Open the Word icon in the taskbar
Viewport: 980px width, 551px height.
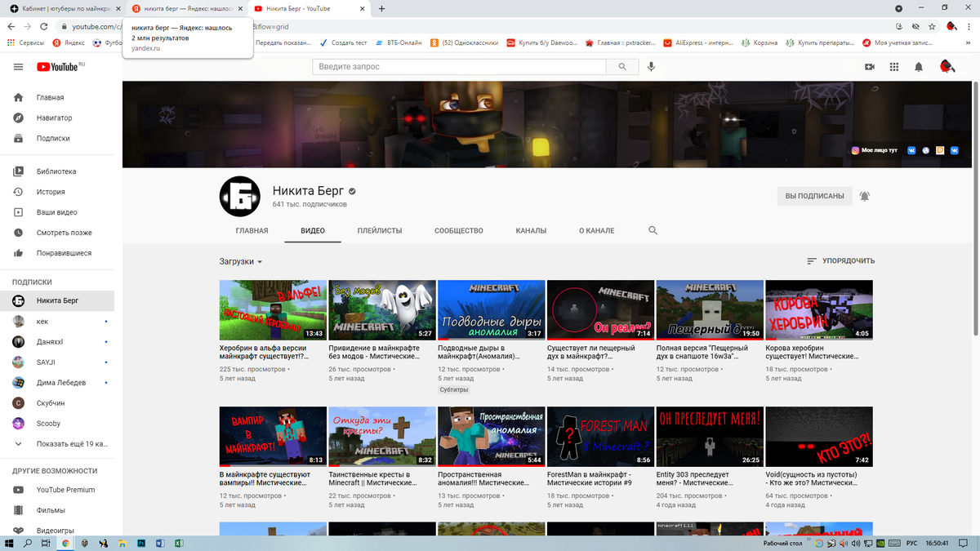coord(160,543)
